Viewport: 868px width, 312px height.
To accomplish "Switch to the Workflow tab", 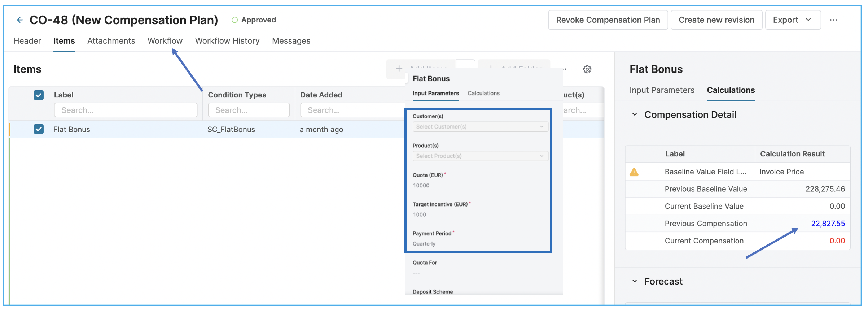I will click(165, 41).
